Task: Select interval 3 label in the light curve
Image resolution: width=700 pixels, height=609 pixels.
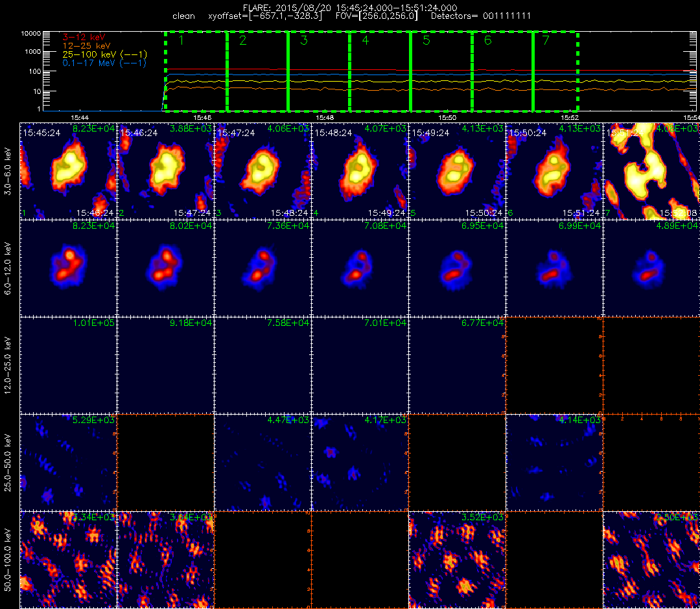Action: 304,41
